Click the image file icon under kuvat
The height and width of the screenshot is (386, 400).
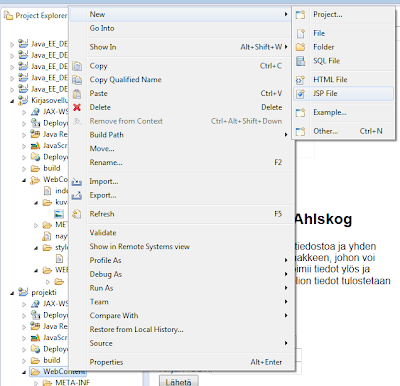click(59, 214)
